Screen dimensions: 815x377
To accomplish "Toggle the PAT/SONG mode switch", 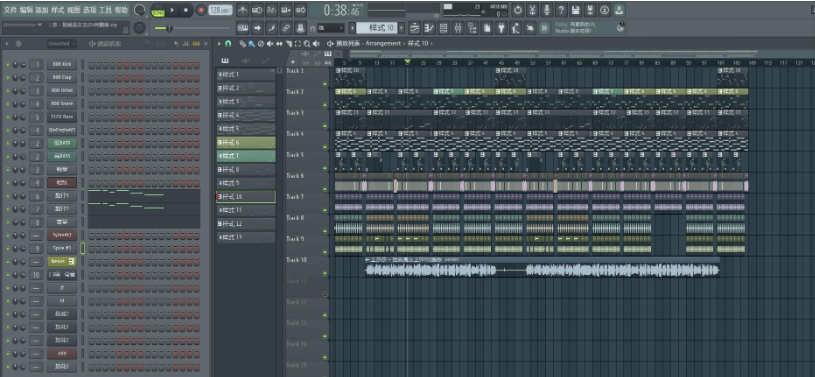I will 157,10.
